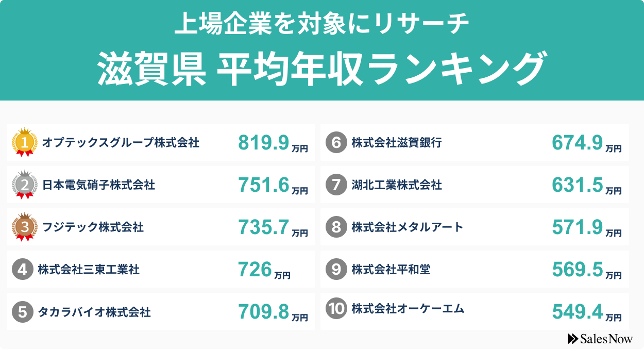Select 日本電気硝子株式会社 company name

(x=98, y=185)
